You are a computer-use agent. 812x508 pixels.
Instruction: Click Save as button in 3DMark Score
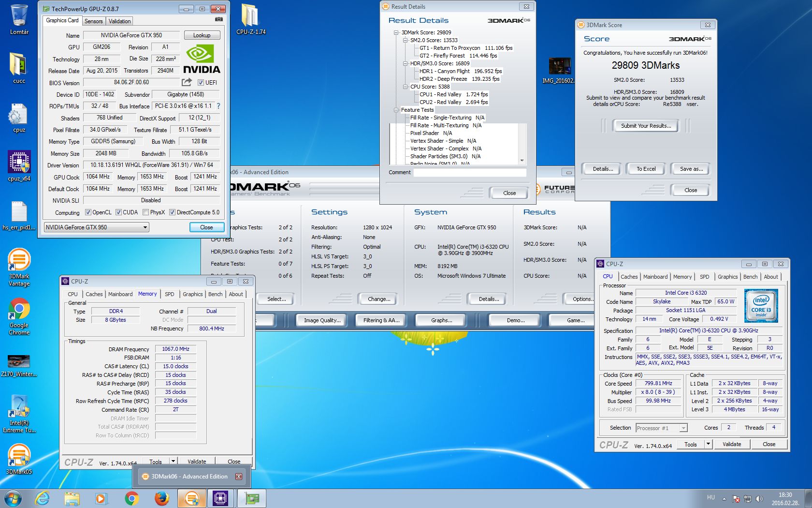[x=691, y=169]
